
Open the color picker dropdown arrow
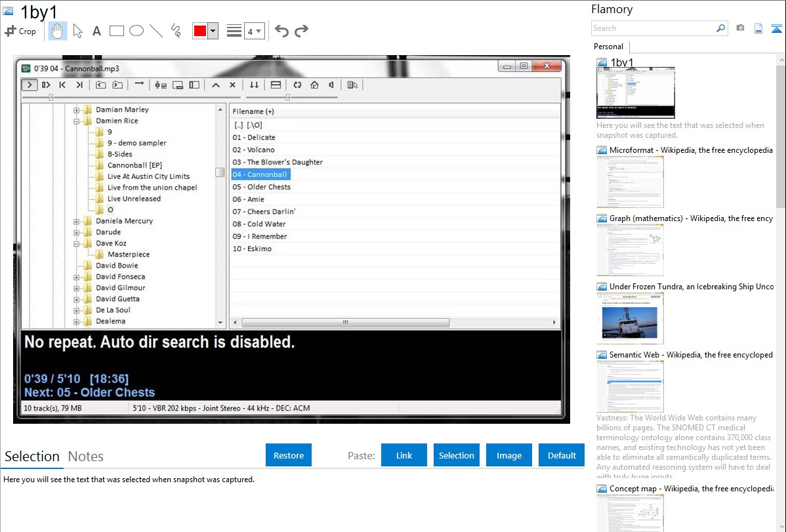pos(213,31)
